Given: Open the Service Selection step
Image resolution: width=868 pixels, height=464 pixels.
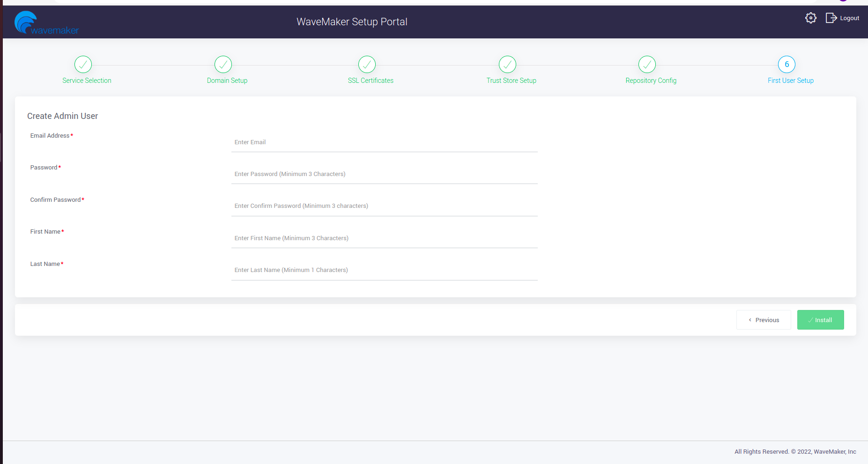Looking at the screenshot, I should [87, 80].
